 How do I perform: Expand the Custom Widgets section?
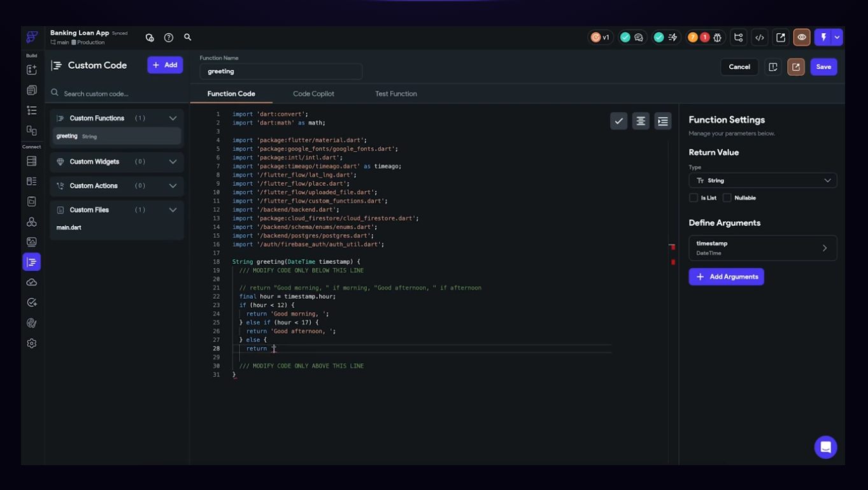point(173,162)
